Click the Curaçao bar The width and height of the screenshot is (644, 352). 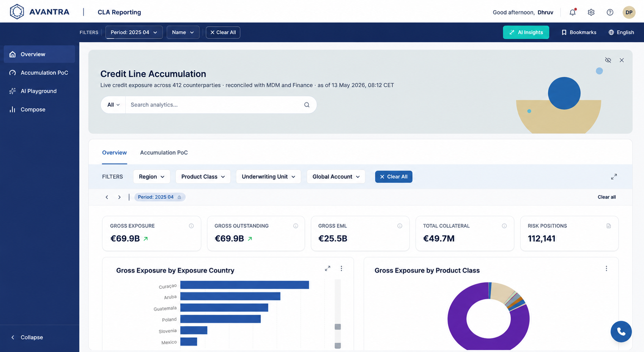(244, 285)
